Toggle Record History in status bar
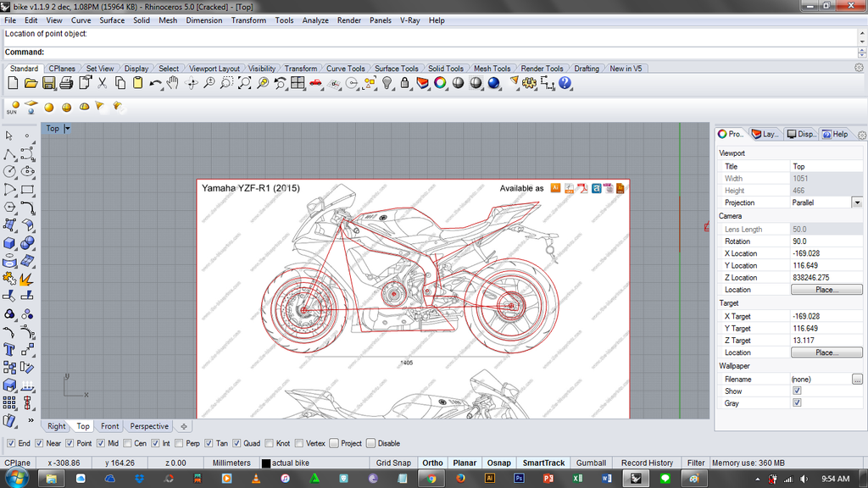Image resolution: width=868 pixels, height=488 pixels. 647,463
